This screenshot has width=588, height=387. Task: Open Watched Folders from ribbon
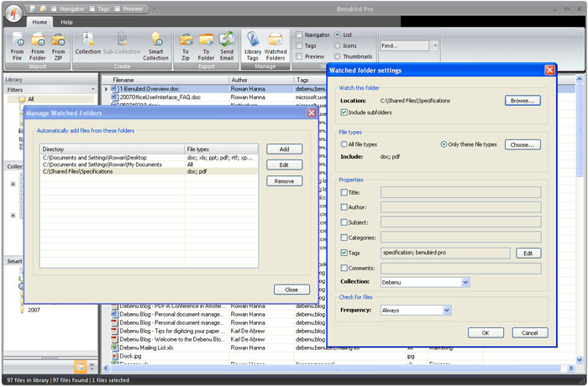[x=276, y=46]
